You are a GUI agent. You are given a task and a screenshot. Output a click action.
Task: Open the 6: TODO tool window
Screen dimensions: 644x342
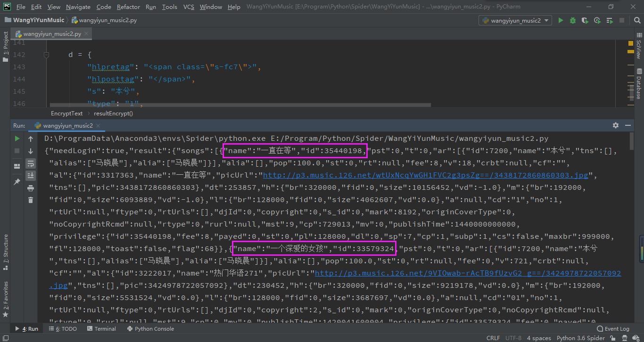pos(62,329)
